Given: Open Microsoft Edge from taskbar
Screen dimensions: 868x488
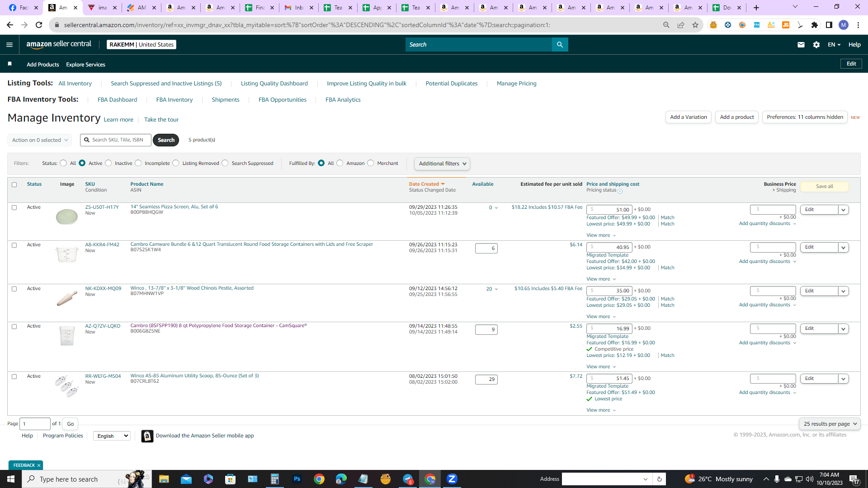Looking at the screenshot, I should click(341, 479).
